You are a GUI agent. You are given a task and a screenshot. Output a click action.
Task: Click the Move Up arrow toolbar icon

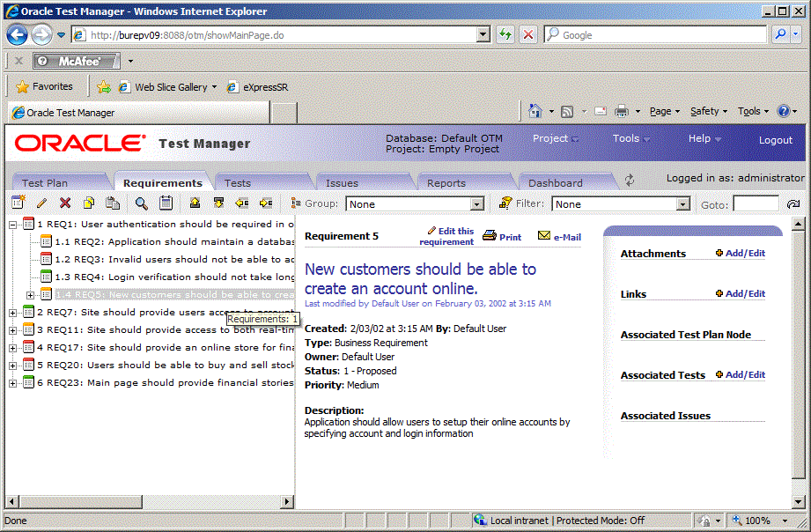pyautogui.click(x=195, y=203)
